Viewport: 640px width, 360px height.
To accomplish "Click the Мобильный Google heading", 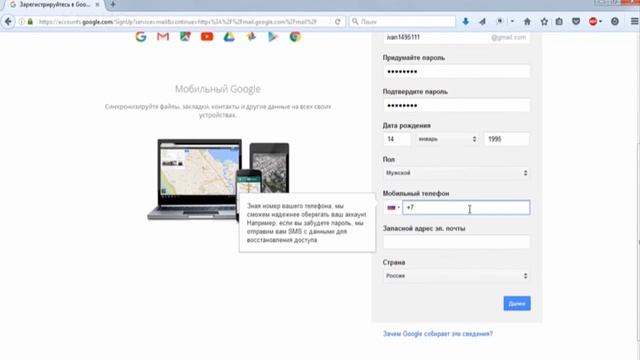I will (218, 89).
